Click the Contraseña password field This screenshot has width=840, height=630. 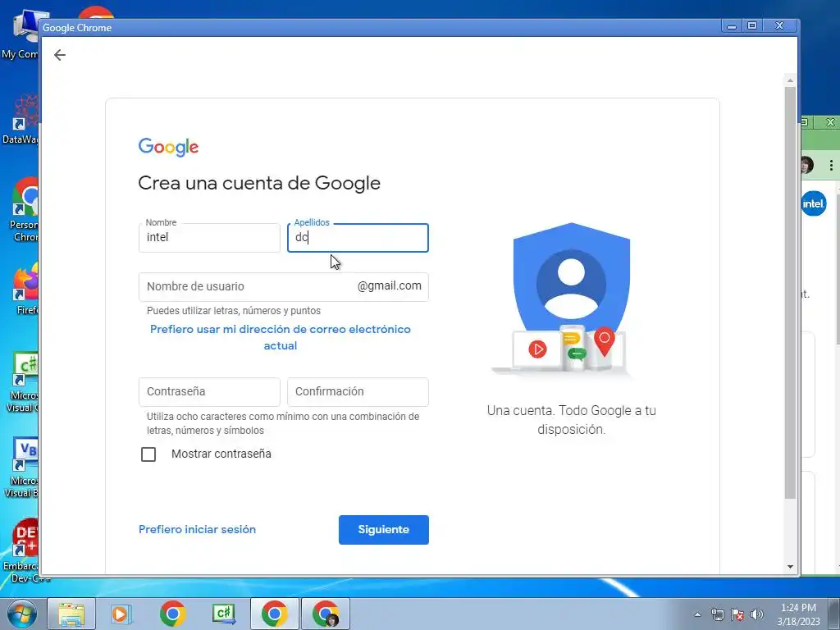(209, 391)
